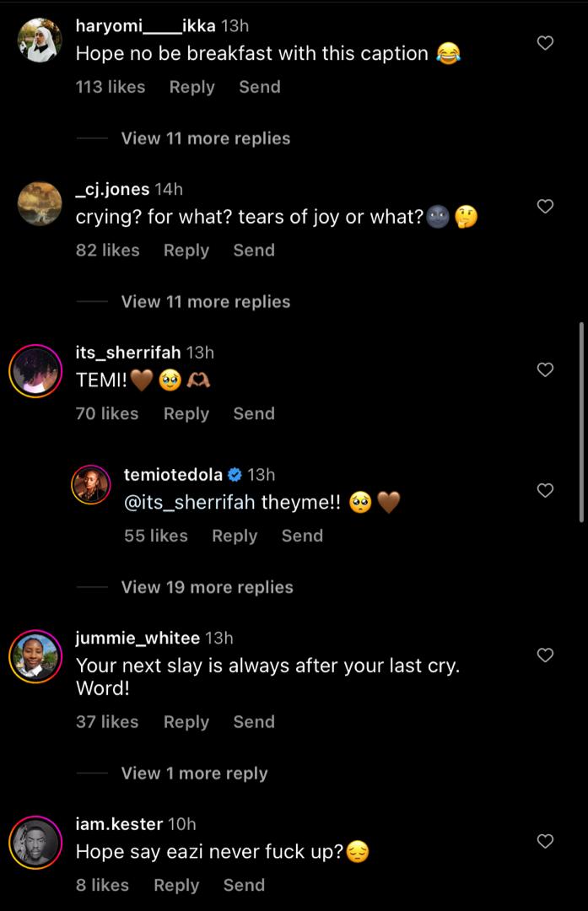Expand 11 more replies under _cj.jones

(x=205, y=302)
